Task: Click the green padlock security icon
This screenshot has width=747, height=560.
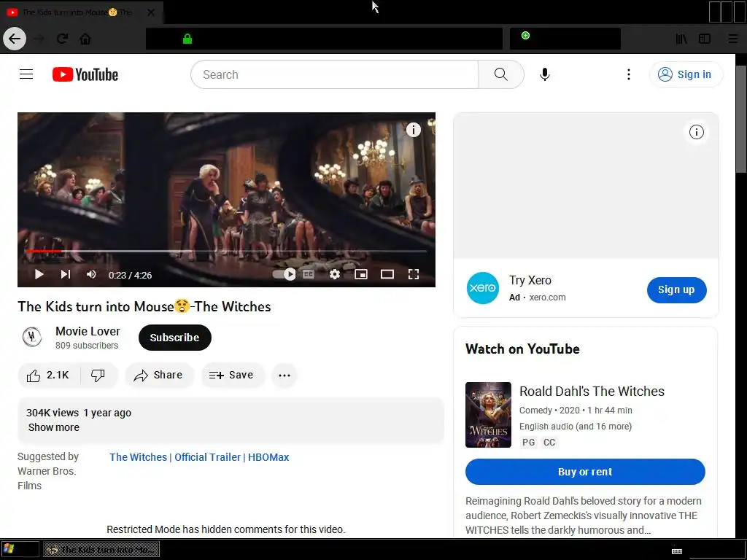Action: 187,39
